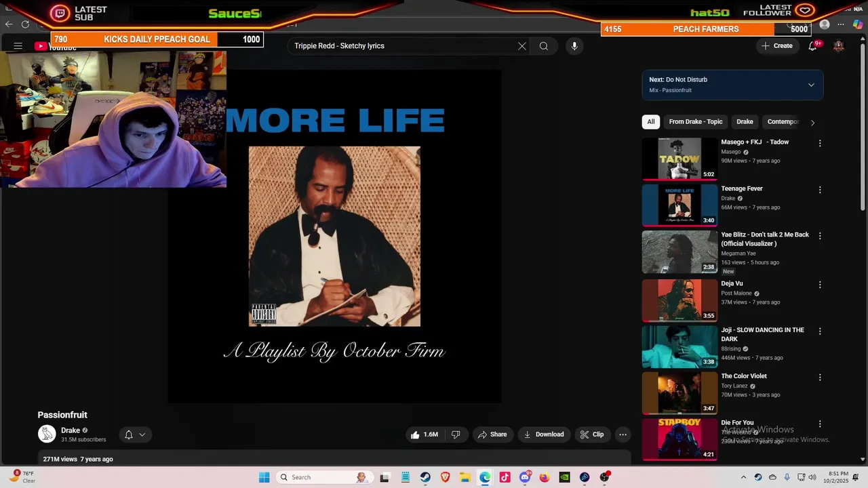Open Microsoft Edge from the taskbar
The height and width of the screenshot is (488, 868).
point(485,477)
